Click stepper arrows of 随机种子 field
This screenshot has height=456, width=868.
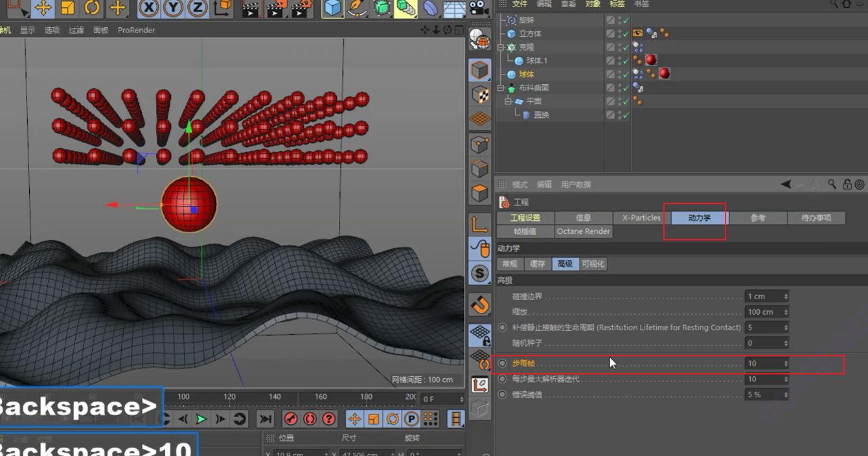(786, 343)
